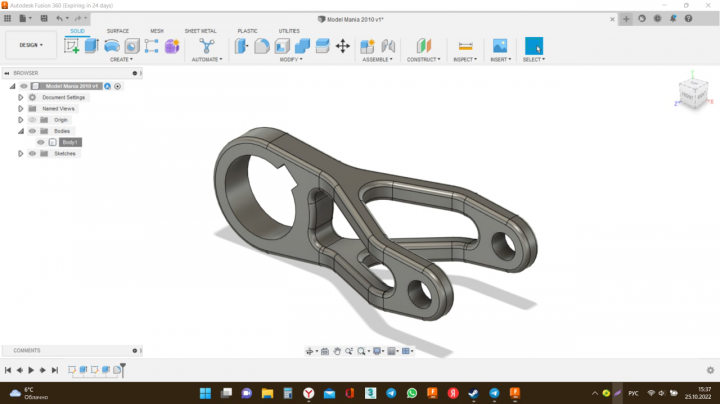
Task: Activate the Move/Copy arrows tool
Action: click(343, 46)
